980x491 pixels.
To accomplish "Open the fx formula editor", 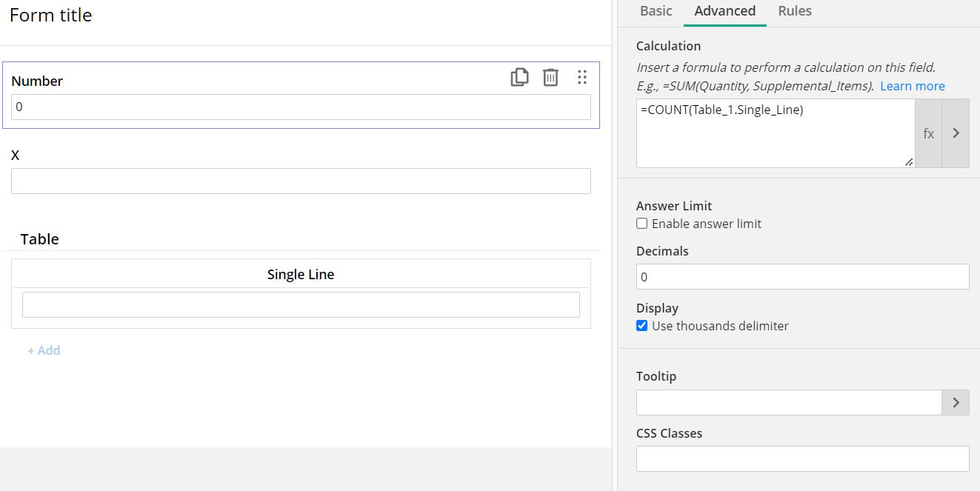I will click(x=928, y=133).
